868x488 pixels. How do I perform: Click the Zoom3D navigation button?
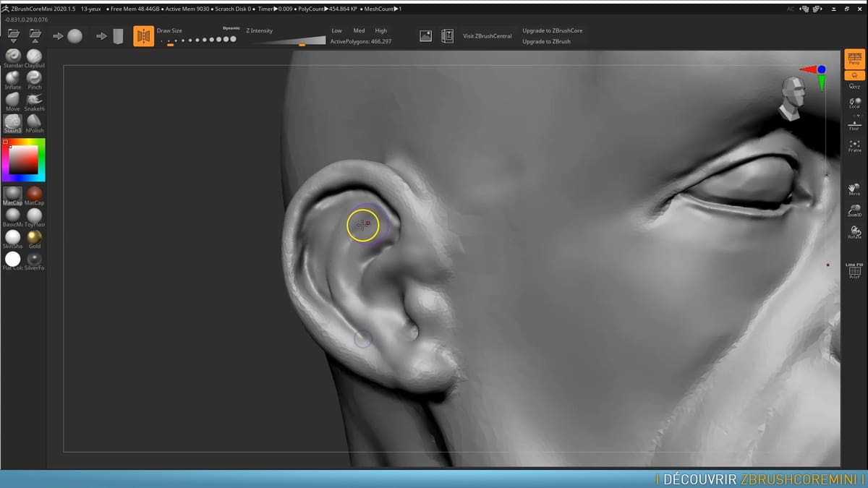[x=854, y=211]
